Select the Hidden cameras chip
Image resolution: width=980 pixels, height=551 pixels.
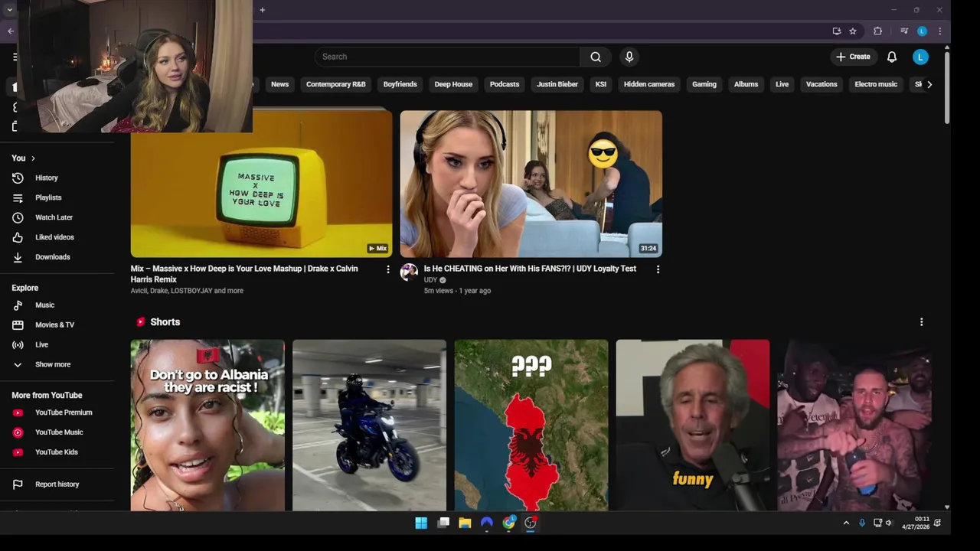(649, 84)
